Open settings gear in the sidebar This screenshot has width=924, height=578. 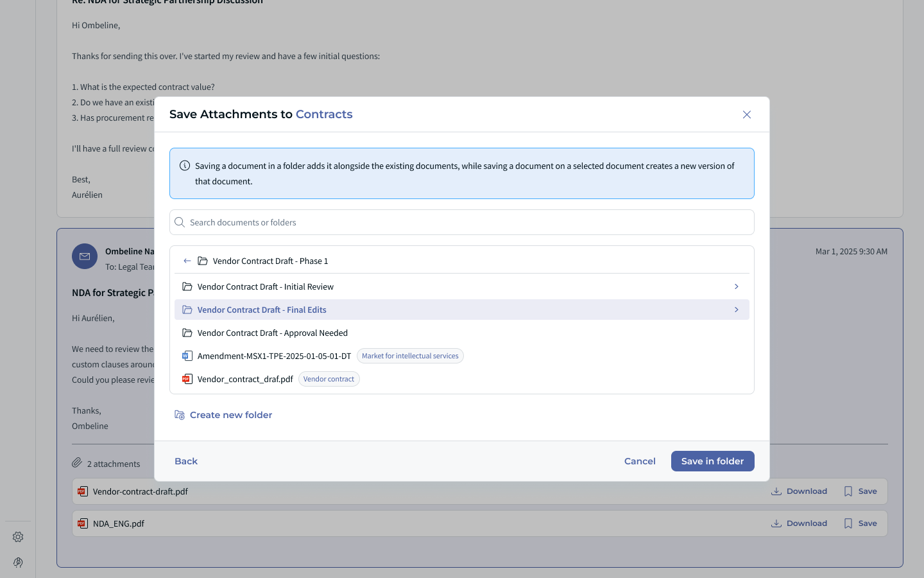click(x=18, y=537)
